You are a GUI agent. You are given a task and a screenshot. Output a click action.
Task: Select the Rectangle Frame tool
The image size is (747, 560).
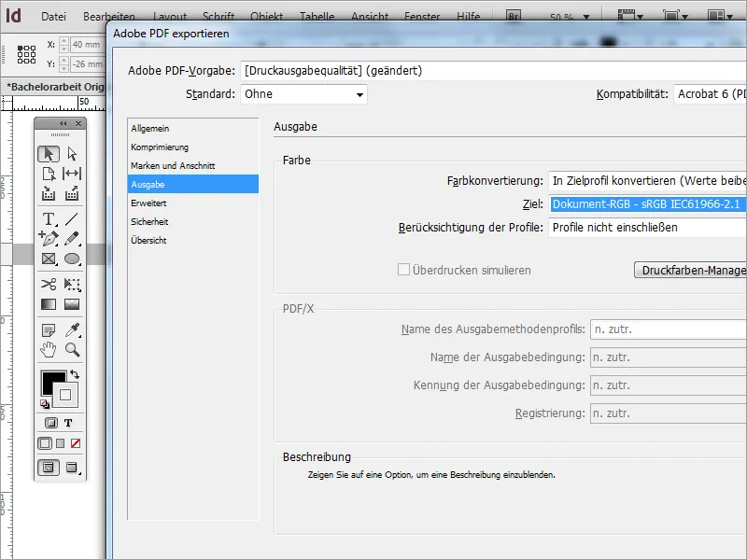pyautogui.click(x=49, y=259)
